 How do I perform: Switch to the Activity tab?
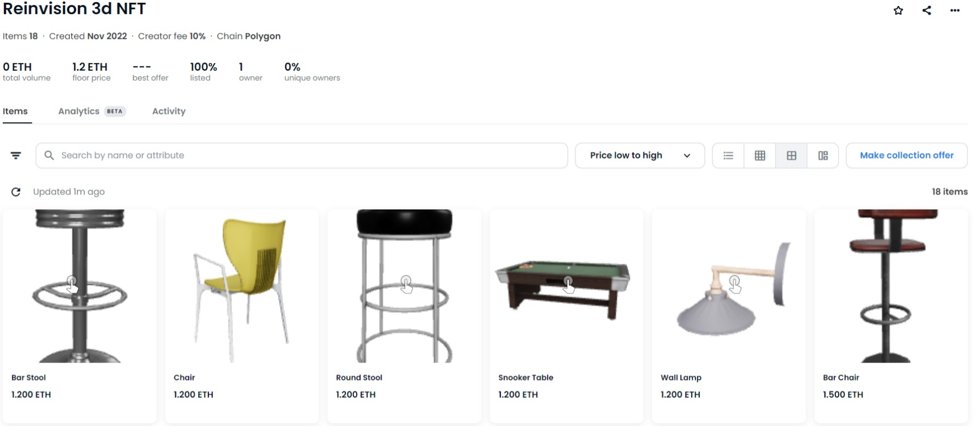coord(169,111)
